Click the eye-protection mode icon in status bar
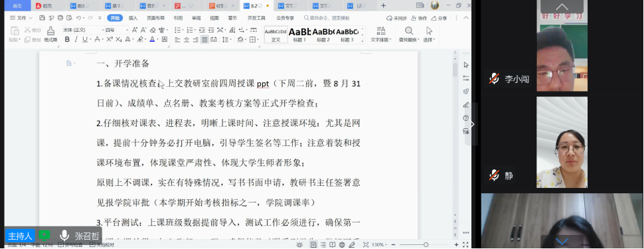Screen dimensions: 644x249 click(299, 245)
